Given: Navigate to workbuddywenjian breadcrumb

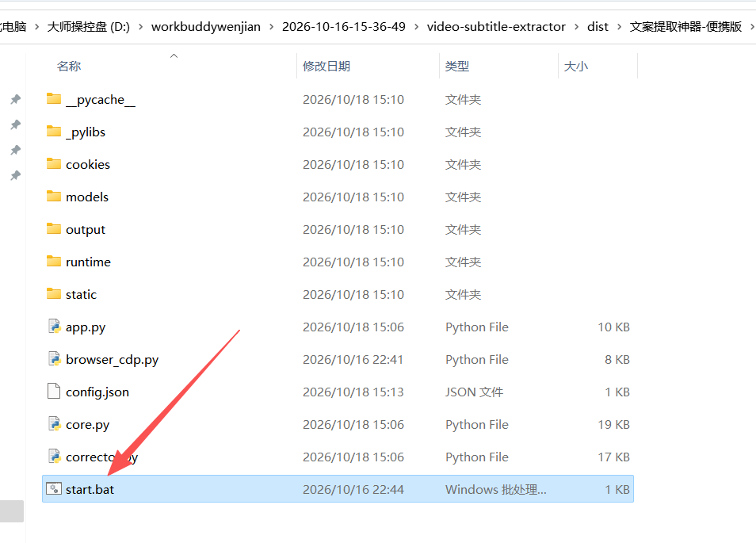Looking at the screenshot, I should 206,27.
